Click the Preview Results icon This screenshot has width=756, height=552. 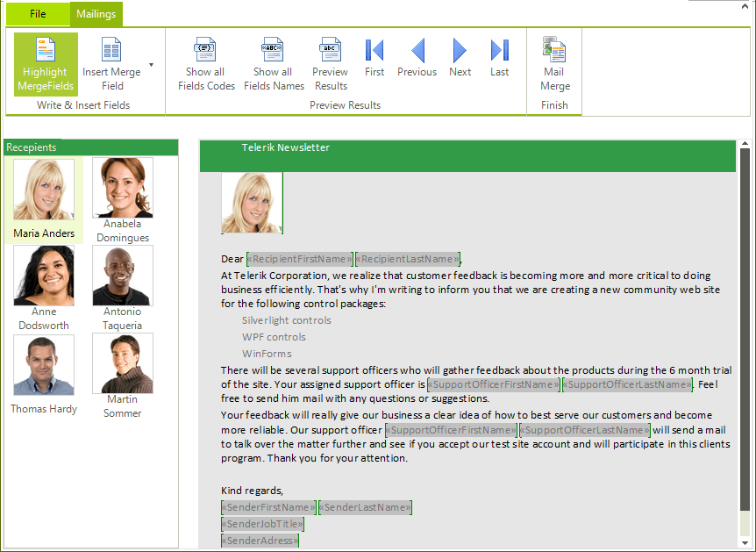[x=331, y=49]
